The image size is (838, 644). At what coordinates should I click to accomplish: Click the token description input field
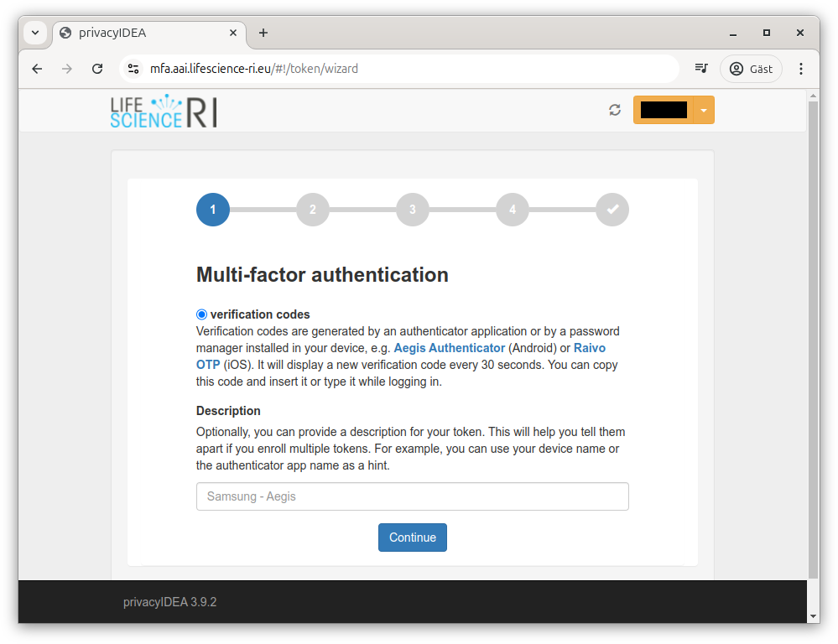(x=413, y=496)
